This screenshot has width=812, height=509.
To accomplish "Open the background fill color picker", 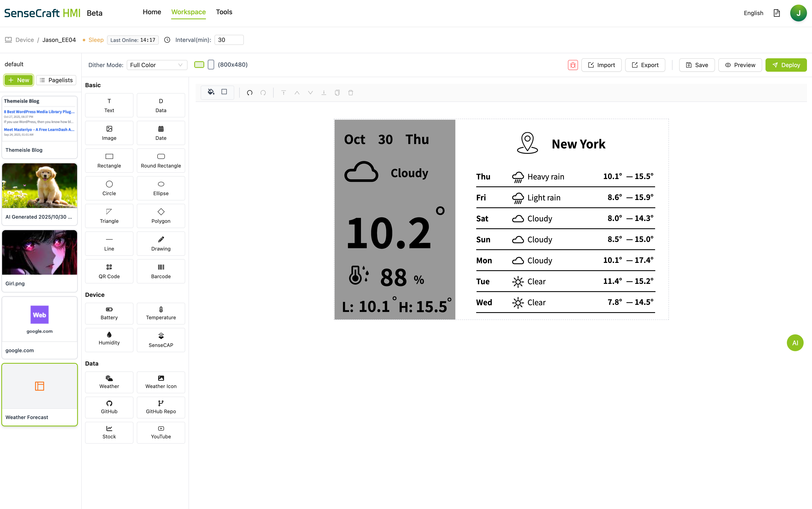I will coord(211,92).
